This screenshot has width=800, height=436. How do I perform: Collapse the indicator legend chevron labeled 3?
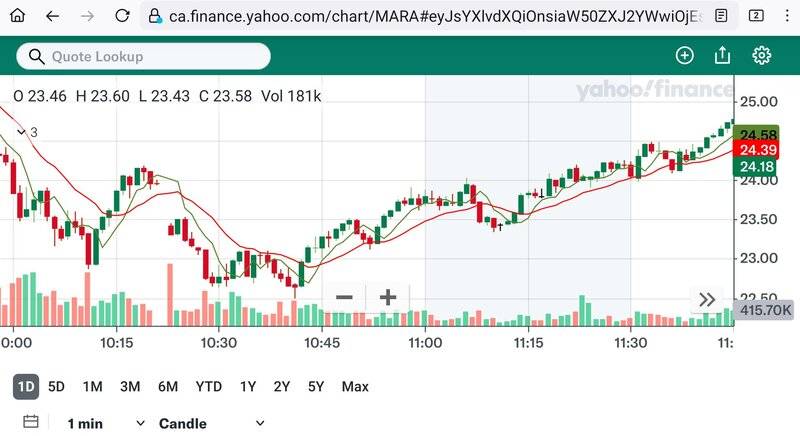(x=21, y=132)
